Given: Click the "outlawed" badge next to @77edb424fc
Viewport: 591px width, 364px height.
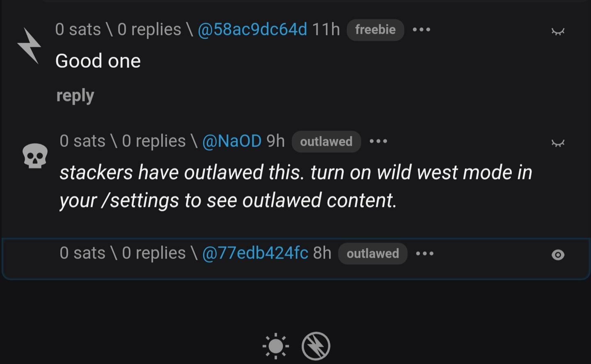Looking at the screenshot, I should (373, 254).
